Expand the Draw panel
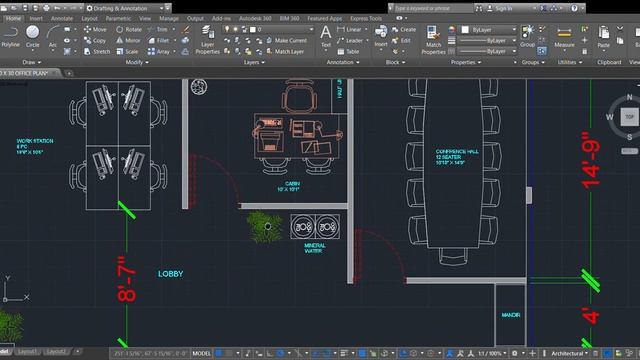This screenshot has width=640, height=360. click(x=31, y=62)
